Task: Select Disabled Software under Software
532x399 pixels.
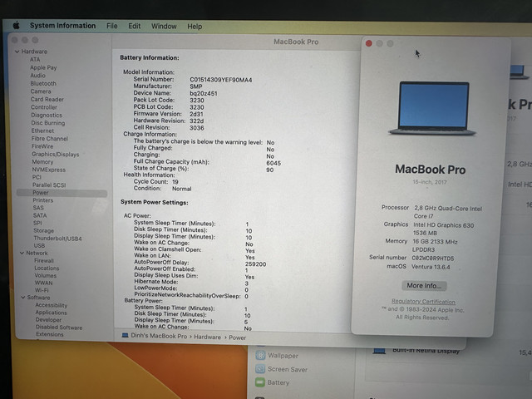Action: click(x=59, y=328)
